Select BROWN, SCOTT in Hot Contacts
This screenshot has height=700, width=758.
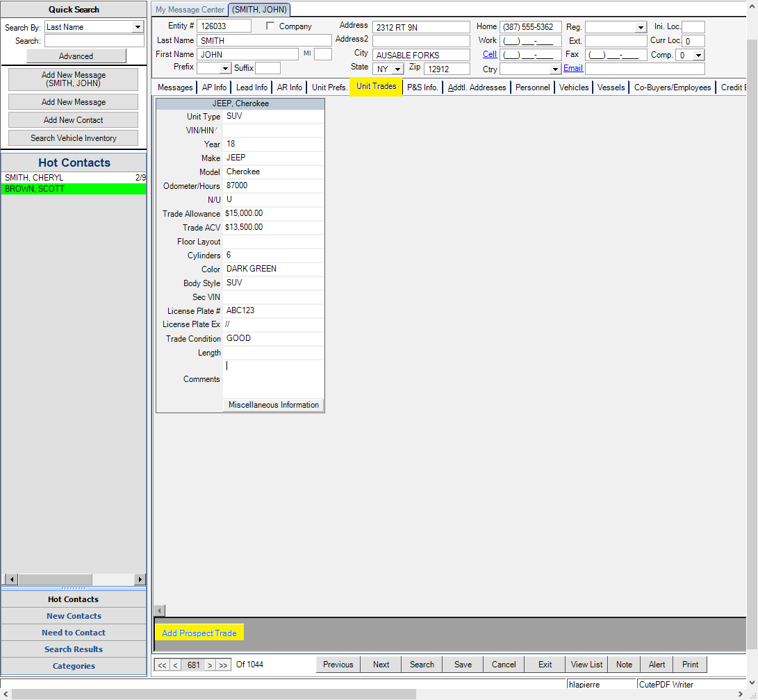coord(73,189)
